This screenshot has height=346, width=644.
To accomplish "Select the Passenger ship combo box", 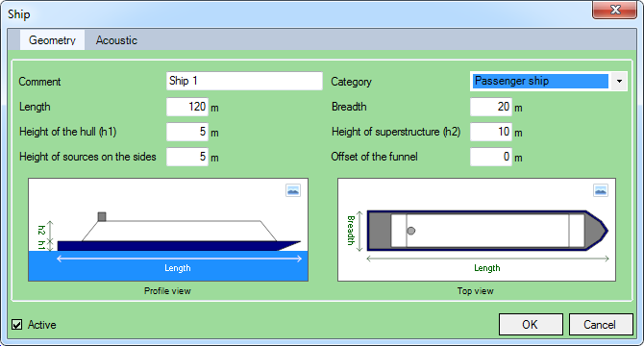I will [548, 82].
